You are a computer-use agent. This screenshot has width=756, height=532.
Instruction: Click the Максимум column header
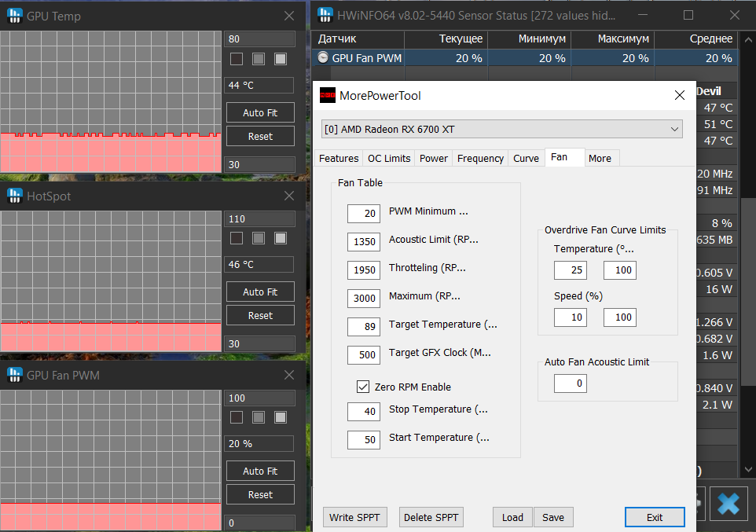coord(613,39)
